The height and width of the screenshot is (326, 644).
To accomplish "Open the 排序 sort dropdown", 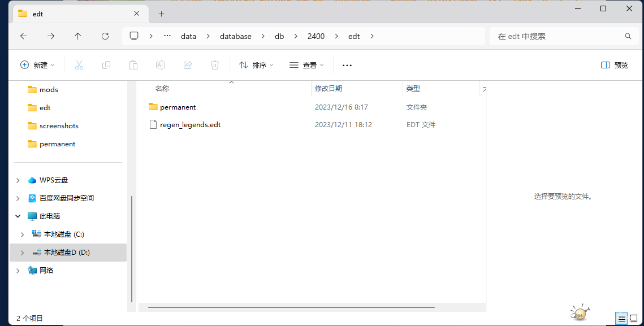I will click(x=256, y=65).
